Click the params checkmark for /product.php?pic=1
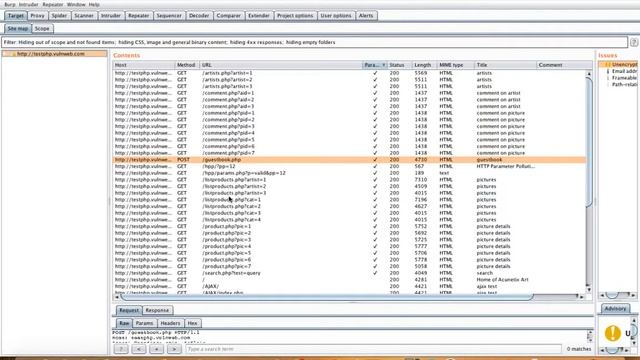640x360 pixels. (375, 226)
